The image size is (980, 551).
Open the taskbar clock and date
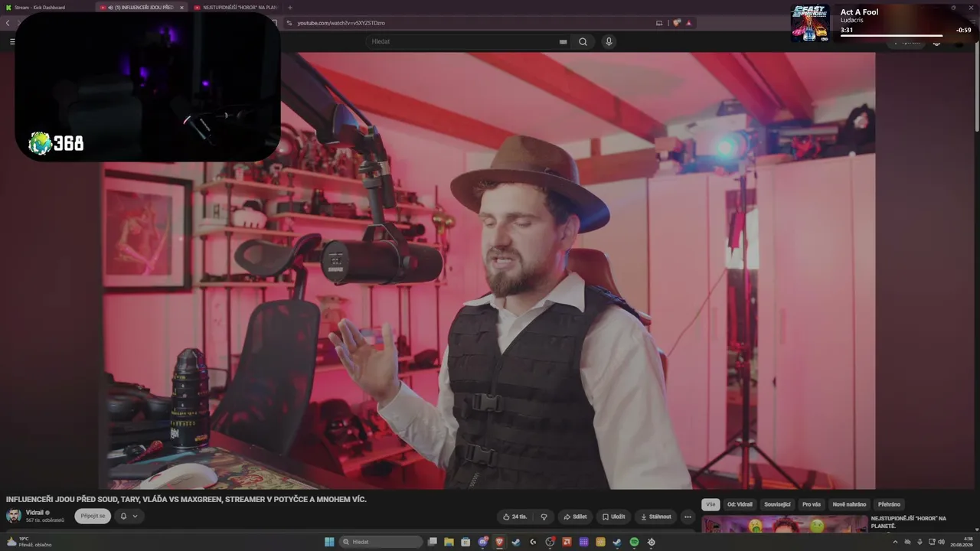tap(961, 542)
